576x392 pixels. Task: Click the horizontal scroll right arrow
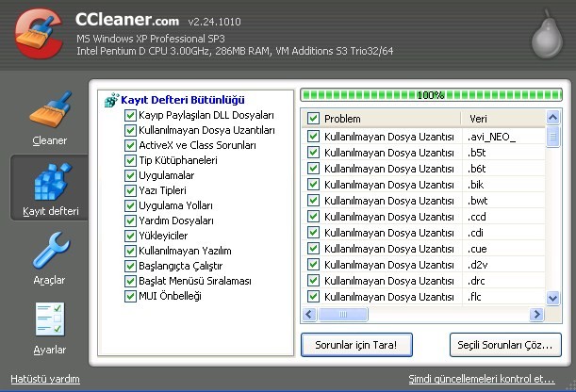[x=537, y=314]
